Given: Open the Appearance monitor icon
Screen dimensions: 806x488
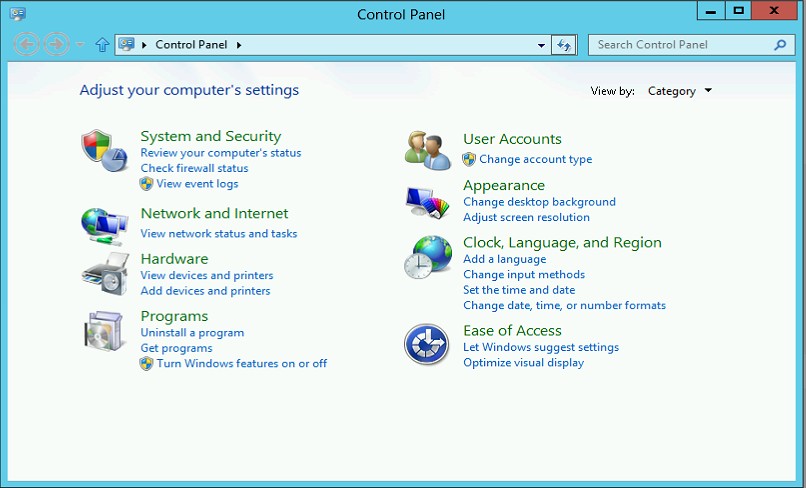Looking at the screenshot, I should (427, 202).
